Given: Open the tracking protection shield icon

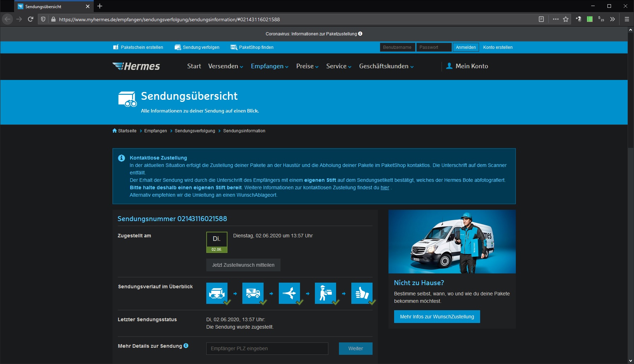Looking at the screenshot, I should (43, 19).
